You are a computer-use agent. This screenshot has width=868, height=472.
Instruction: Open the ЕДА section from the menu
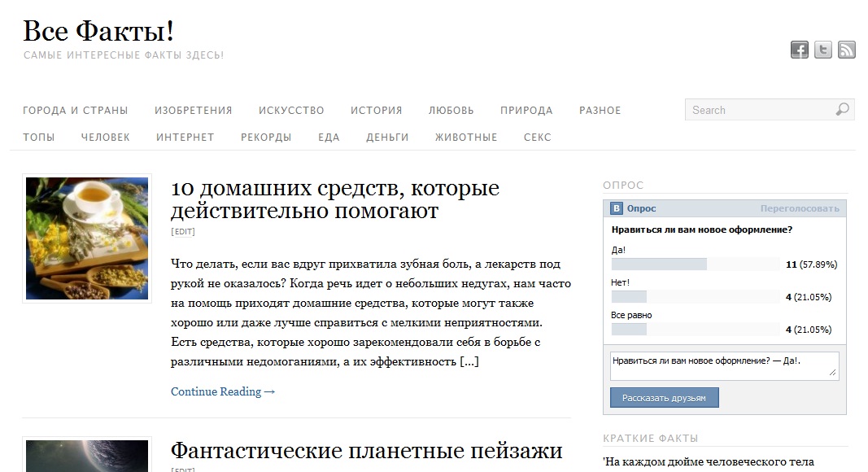(329, 137)
